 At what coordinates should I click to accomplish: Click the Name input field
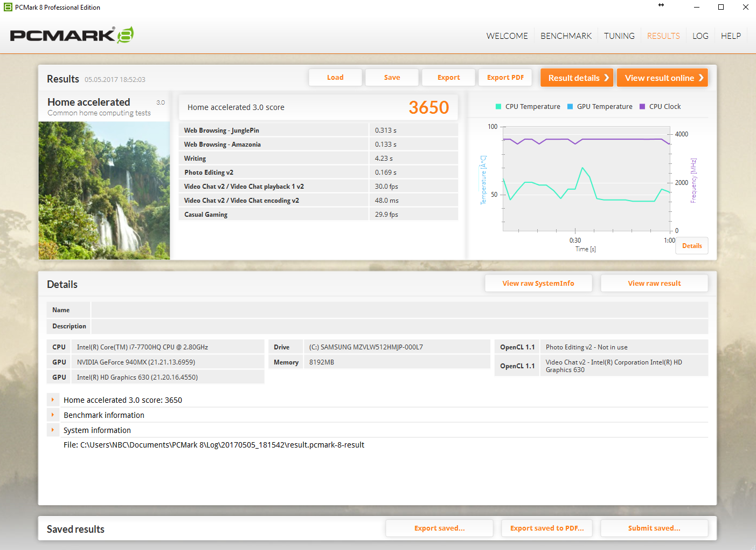399,310
